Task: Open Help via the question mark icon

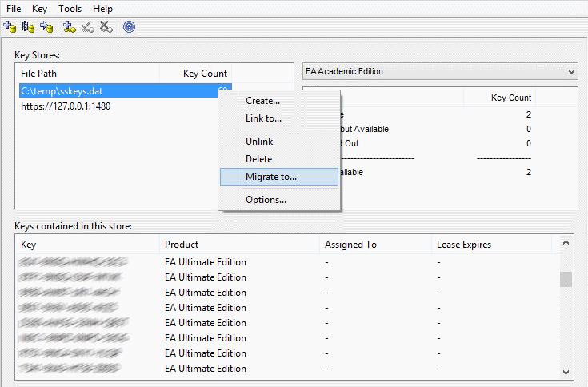Action: 129,26
